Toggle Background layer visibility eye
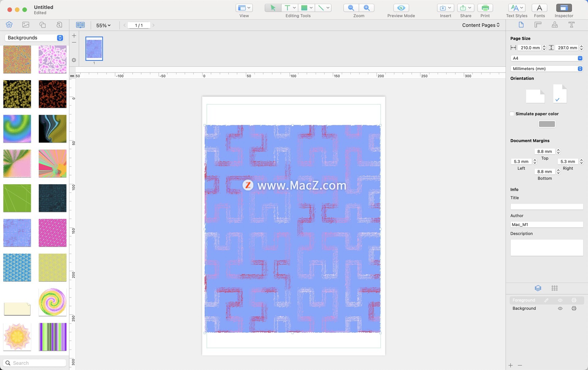 click(560, 308)
